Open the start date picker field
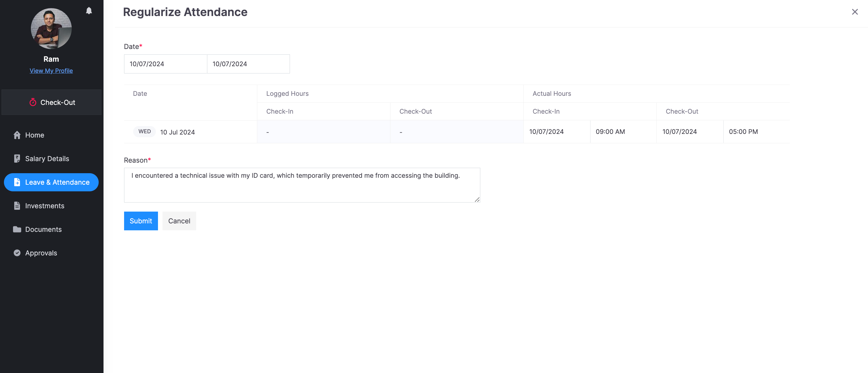The height and width of the screenshot is (373, 868). point(165,64)
